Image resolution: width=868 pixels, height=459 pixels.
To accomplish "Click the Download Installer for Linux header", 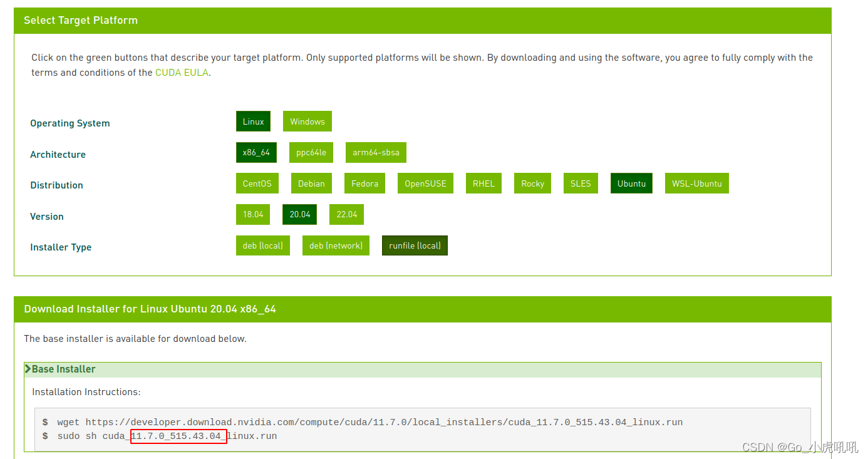I will click(x=150, y=309).
